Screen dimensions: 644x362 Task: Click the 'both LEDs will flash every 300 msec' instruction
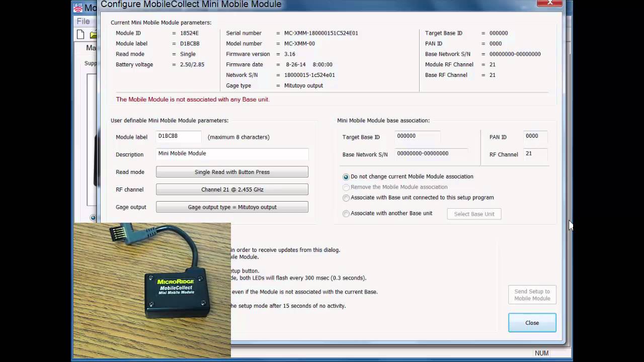pos(299,278)
